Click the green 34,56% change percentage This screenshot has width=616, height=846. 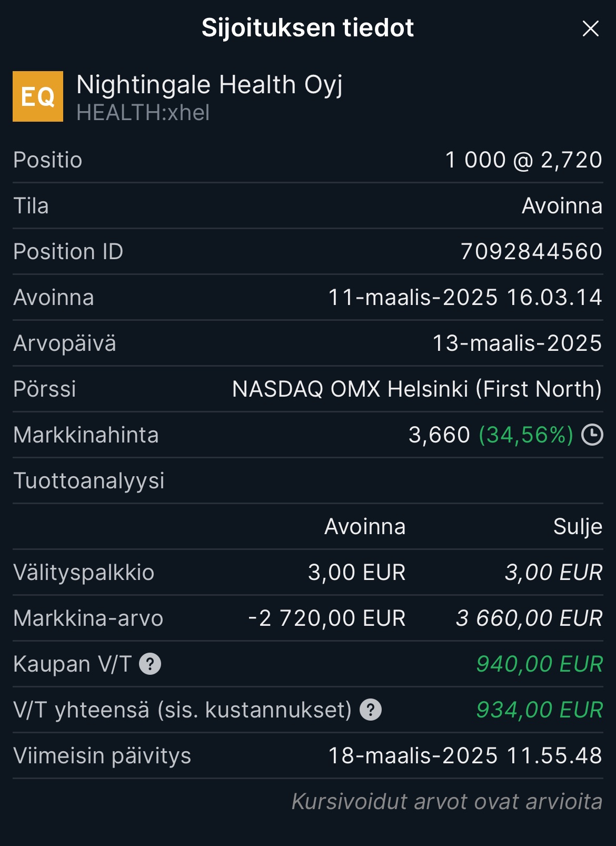(x=525, y=435)
